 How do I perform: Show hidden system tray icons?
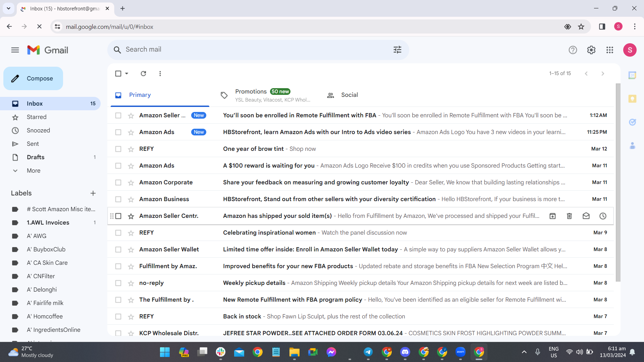[524, 352]
